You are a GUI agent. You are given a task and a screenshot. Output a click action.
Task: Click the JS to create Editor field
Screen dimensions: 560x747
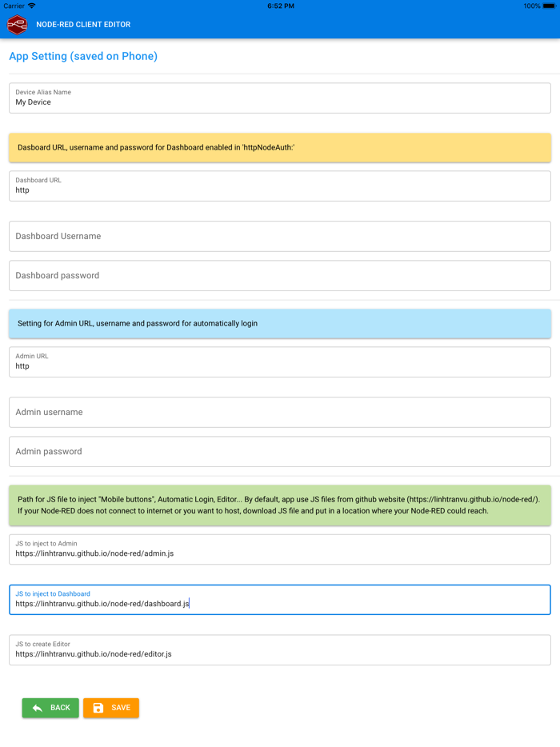[278, 649]
